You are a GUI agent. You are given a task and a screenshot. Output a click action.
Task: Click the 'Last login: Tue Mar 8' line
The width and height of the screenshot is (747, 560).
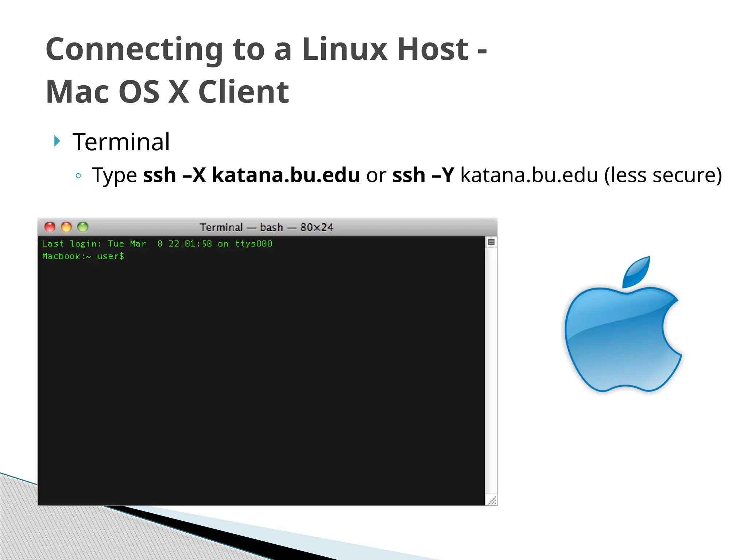coord(157,244)
